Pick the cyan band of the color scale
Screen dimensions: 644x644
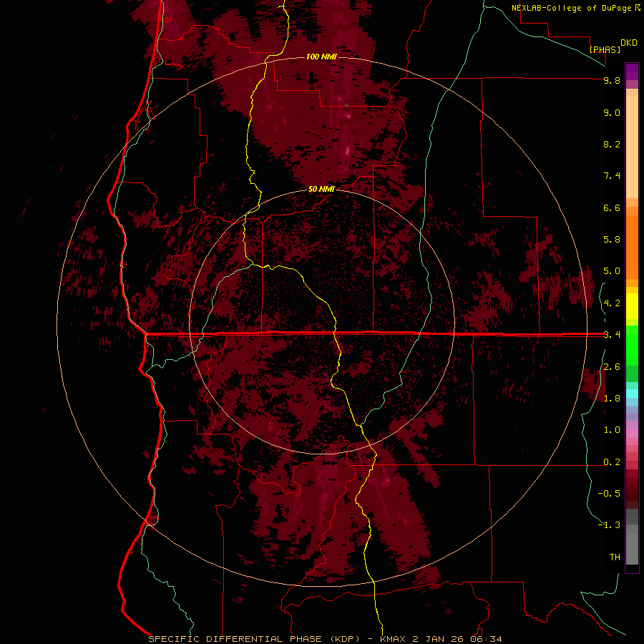632,393
